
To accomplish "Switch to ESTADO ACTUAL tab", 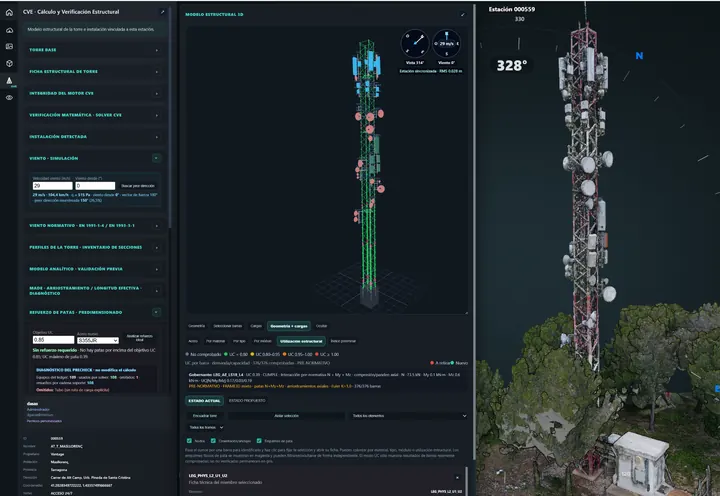I will (x=204, y=400).
